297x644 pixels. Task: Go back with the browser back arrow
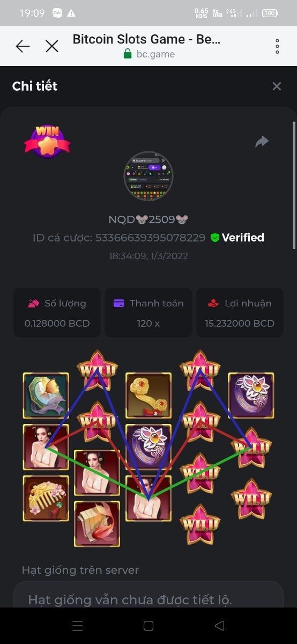(x=23, y=46)
